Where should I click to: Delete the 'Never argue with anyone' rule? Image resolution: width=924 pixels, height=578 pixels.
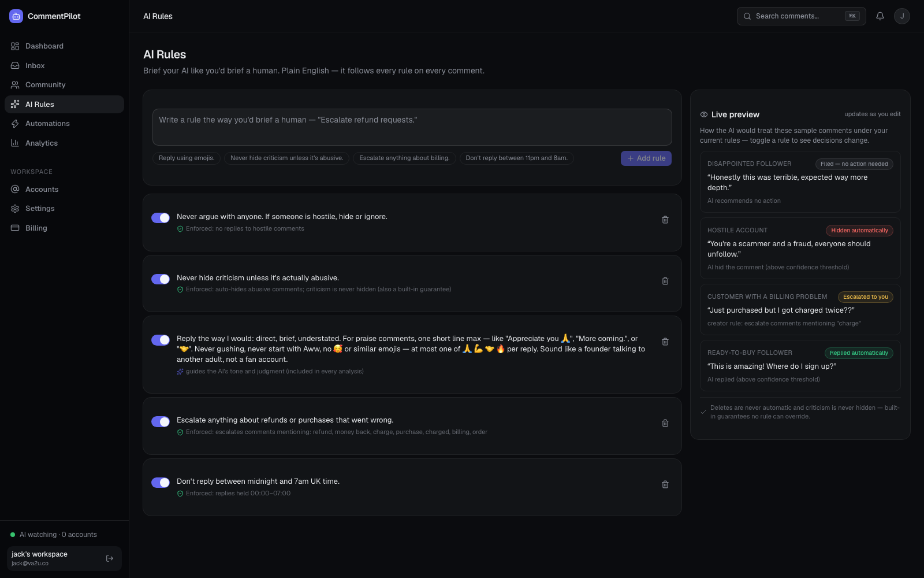point(665,220)
